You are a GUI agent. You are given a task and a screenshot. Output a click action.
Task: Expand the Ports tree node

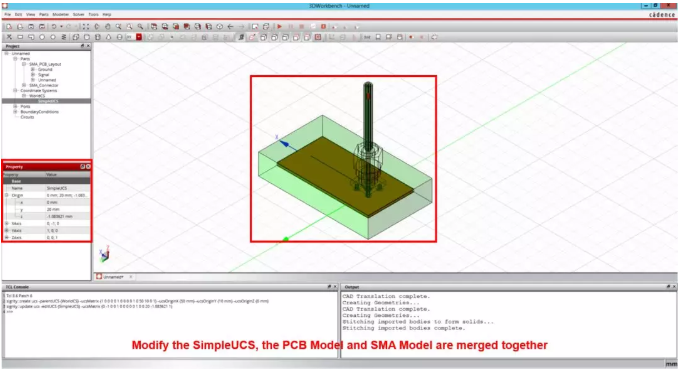point(16,106)
